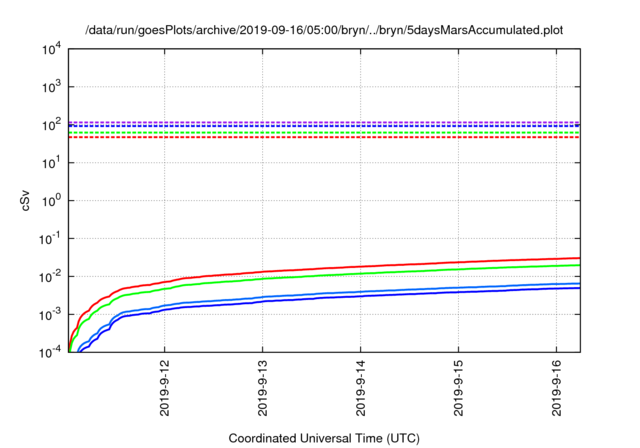Click the 10^-2 y-axis tick label
The height and width of the screenshot is (448, 640).
[50, 277]
